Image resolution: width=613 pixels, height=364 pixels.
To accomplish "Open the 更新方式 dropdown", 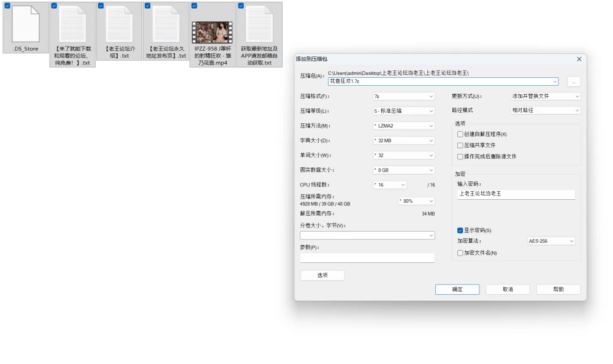I will pos(546,96).
